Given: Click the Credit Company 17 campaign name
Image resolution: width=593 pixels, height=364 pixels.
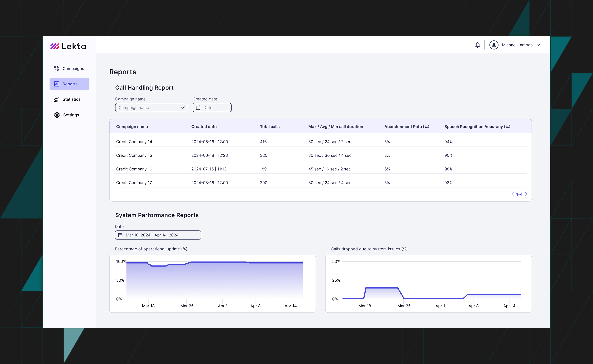Looking at the screenshot, I should coord(134,183).
